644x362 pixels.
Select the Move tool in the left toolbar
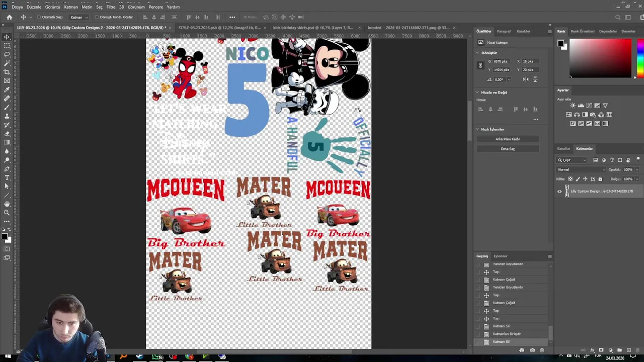click(7, 37)
